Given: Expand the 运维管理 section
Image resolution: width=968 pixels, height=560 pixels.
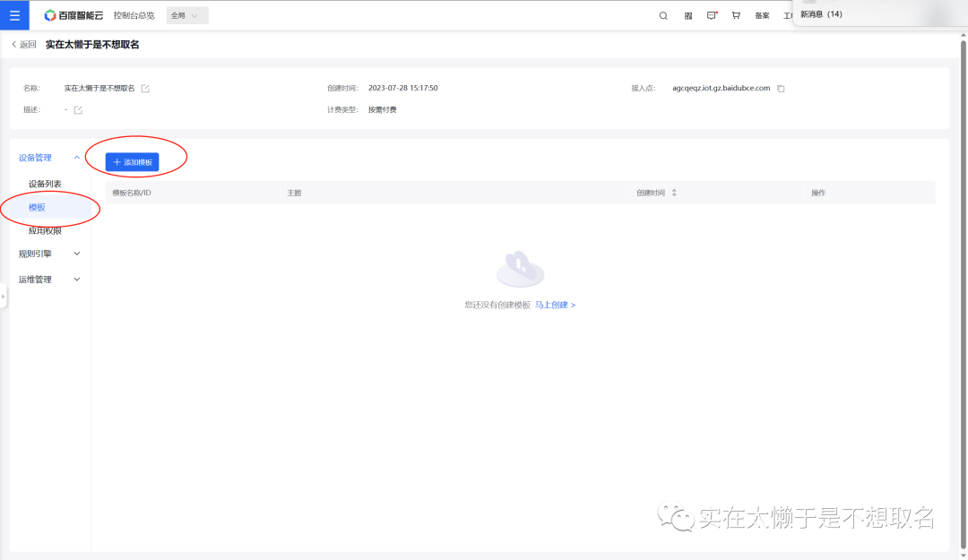Looking at the screenshot, I should point(76,280).
